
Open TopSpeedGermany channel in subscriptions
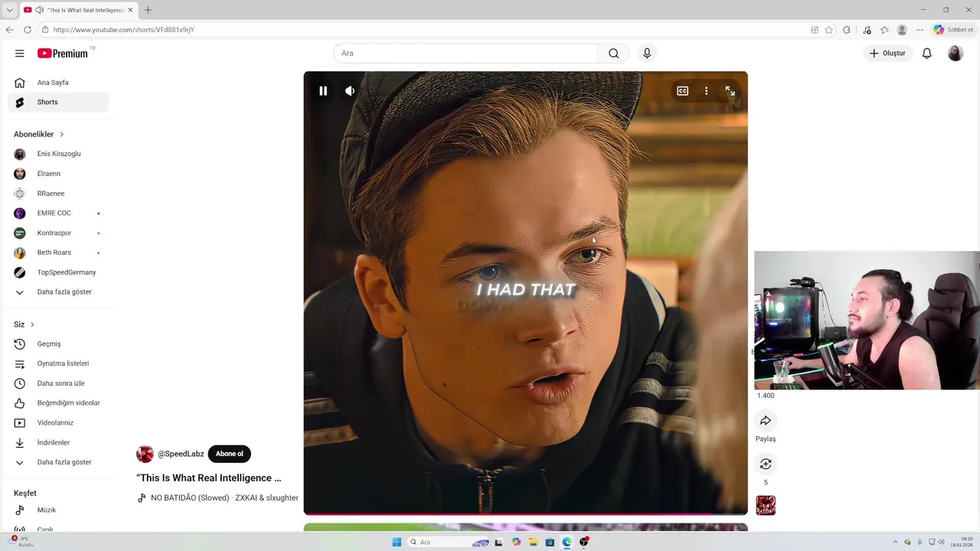(x=58, y=272)
